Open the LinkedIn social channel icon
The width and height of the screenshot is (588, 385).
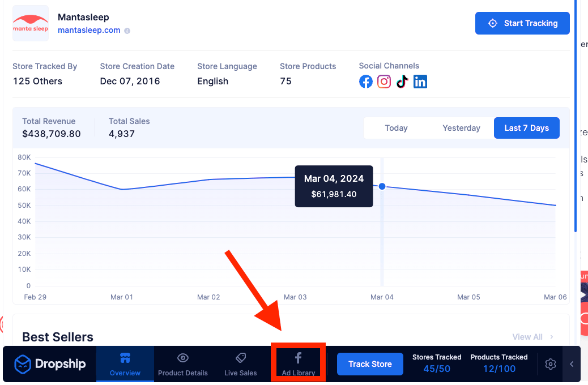(x=420, y=82)
